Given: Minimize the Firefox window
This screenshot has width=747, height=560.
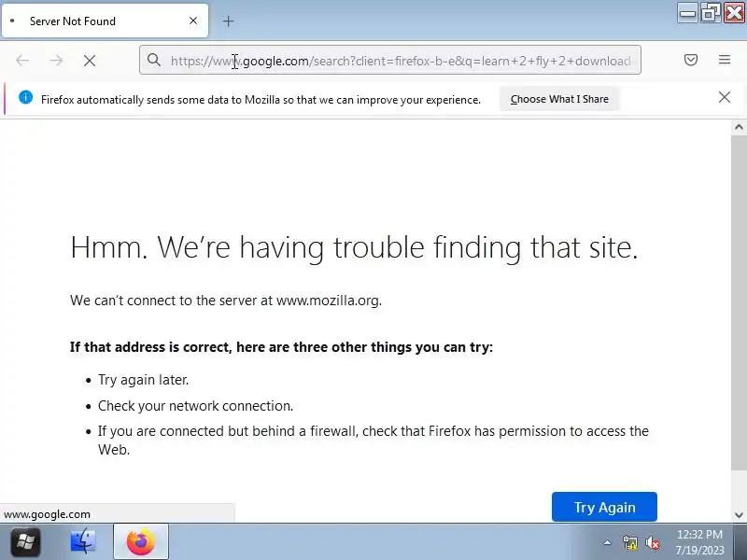Looking at the screenshot, I should pos(687,13).
